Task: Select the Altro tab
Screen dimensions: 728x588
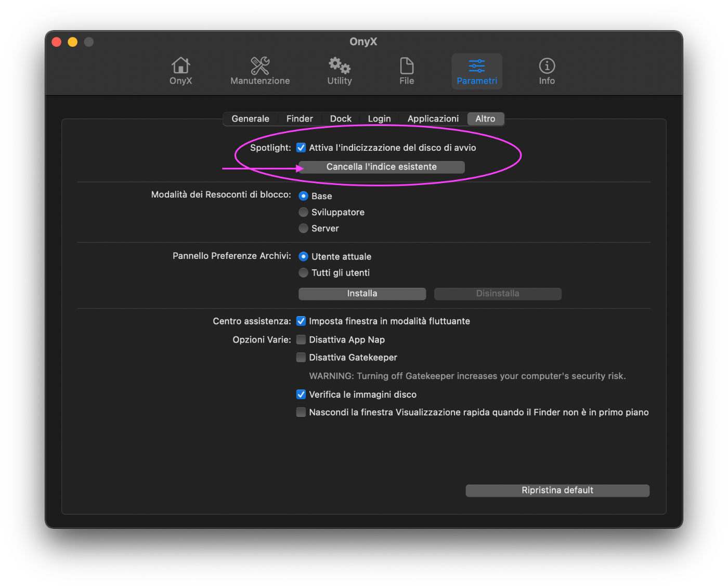Action: (485, 119)
